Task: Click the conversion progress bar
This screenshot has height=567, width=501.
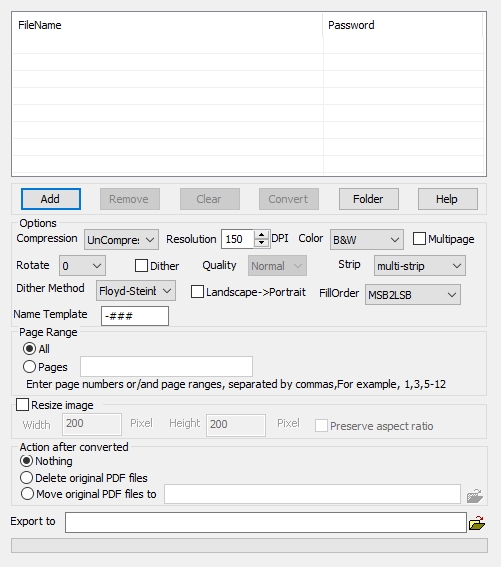Action: tap(249, 545)
